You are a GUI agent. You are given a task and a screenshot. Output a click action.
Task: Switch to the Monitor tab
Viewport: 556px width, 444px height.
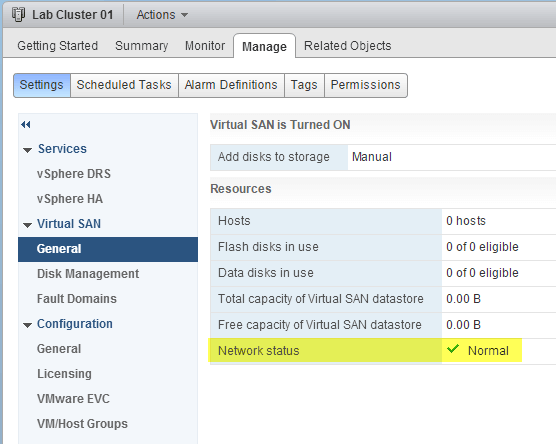pos(205,46)
